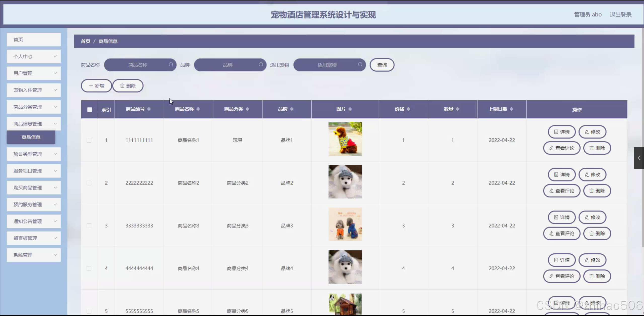Screen dimensions: 644x316
Task: Click sort arrows next to 商品编号
Action: 149,109
